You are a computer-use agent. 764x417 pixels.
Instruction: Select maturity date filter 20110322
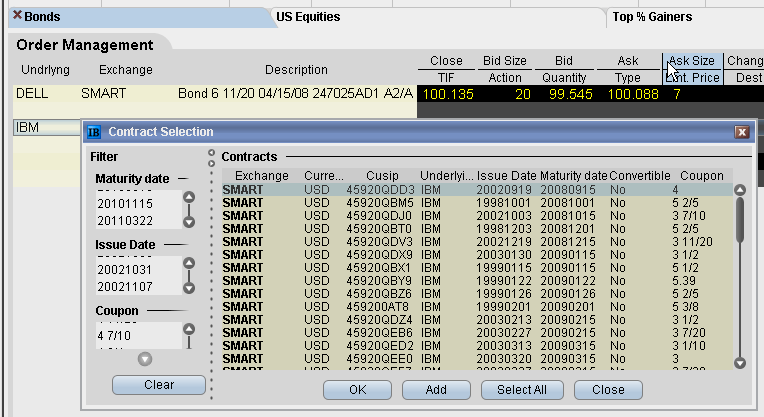125,221
